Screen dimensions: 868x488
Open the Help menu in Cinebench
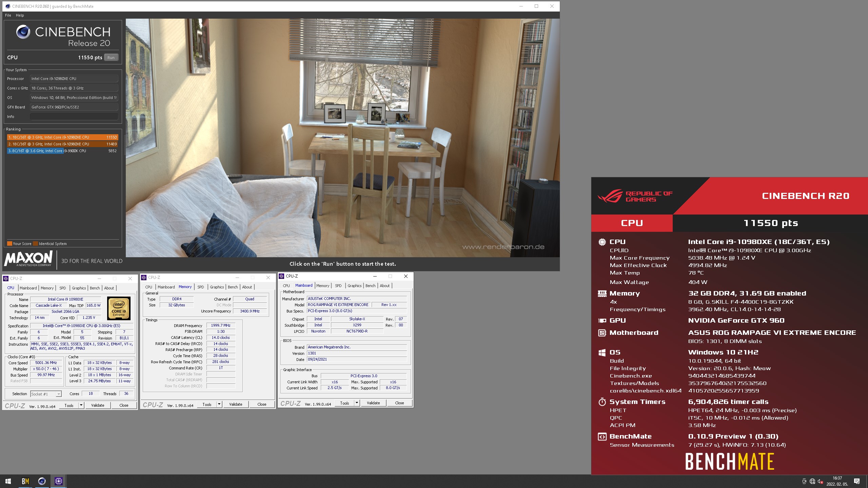(x=20, y=15)
